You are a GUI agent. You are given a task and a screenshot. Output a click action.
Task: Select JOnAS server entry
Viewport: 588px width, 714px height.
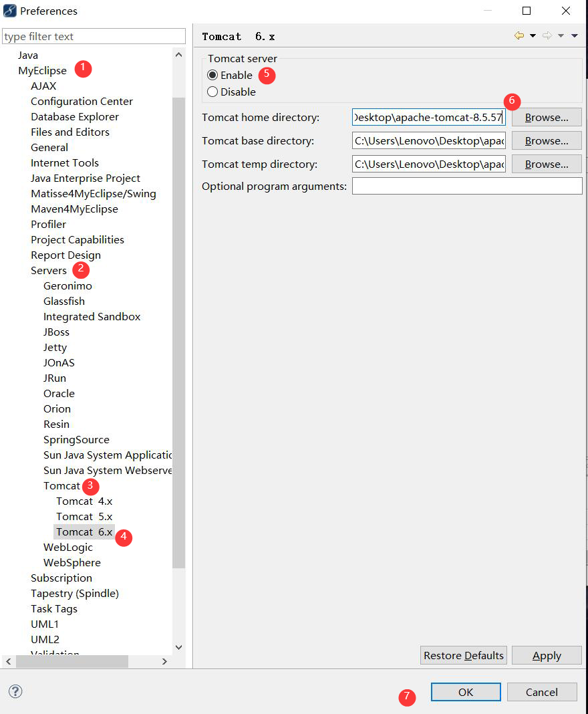tap(59, 362)
